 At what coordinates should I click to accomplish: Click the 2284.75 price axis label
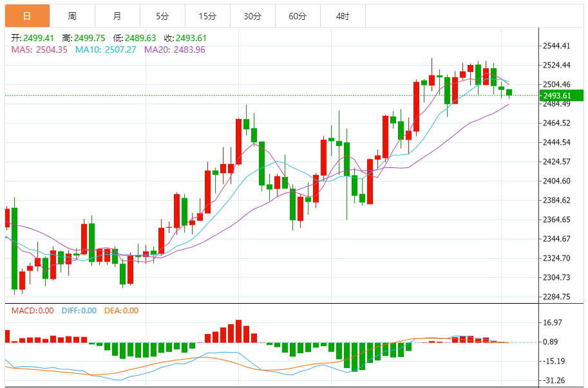pos(556,297)
